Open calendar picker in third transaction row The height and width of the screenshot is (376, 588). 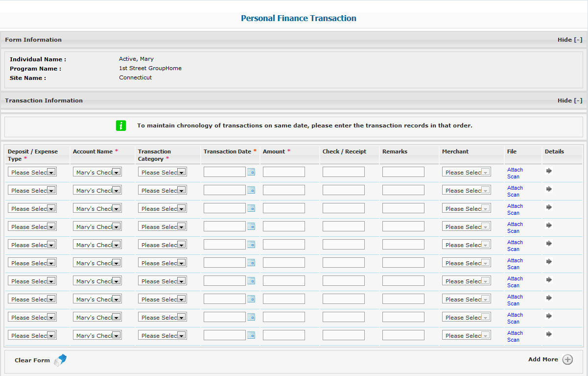[x=251, y=208]
